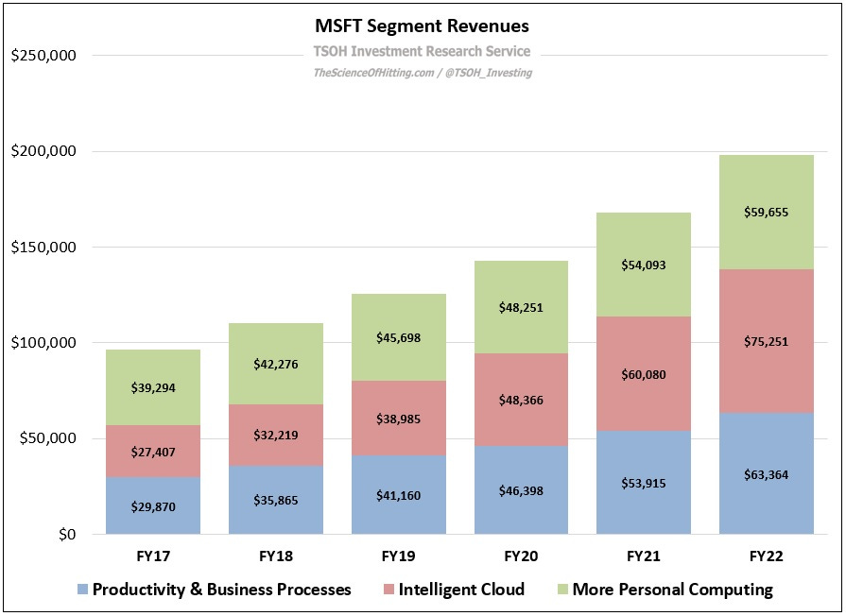Click the blue Productivity & Business Processes legend swatch
This screenshot has width=846, height=616.
click(82, 589)
